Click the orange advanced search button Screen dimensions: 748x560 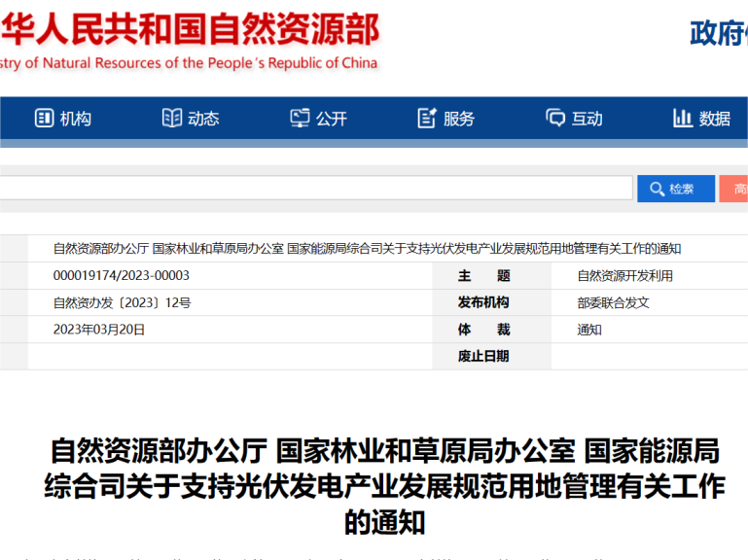pos(733,189)
